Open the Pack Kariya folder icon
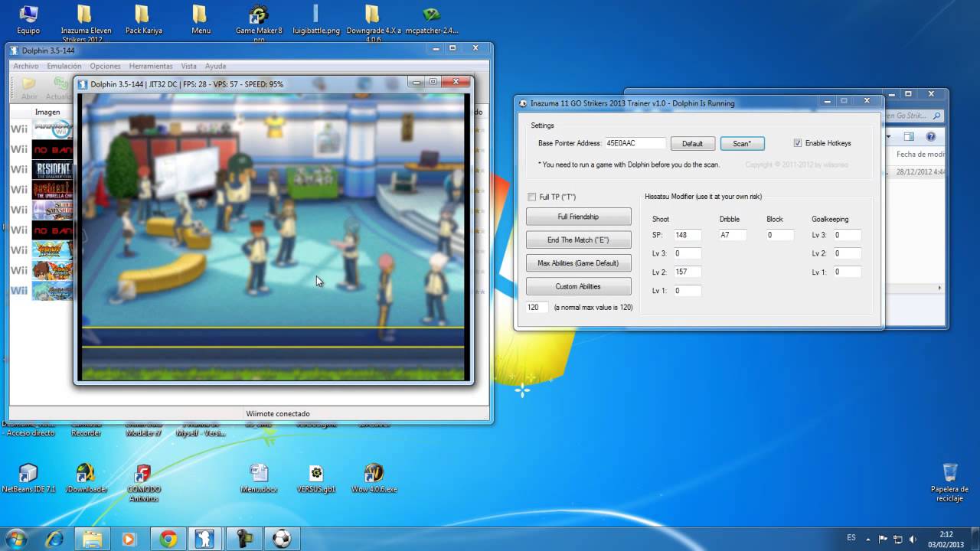Image resolution: width=980 pixels, height=551 pixels. coord(143,20)
